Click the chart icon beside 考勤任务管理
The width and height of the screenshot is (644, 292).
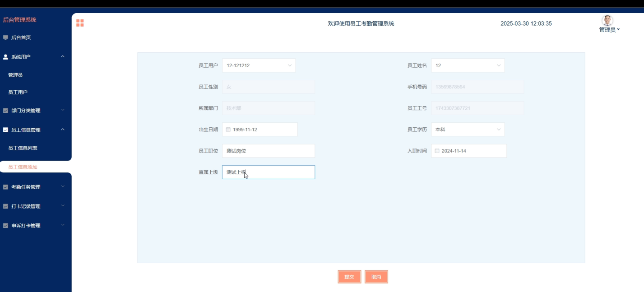tap(5, 187)
